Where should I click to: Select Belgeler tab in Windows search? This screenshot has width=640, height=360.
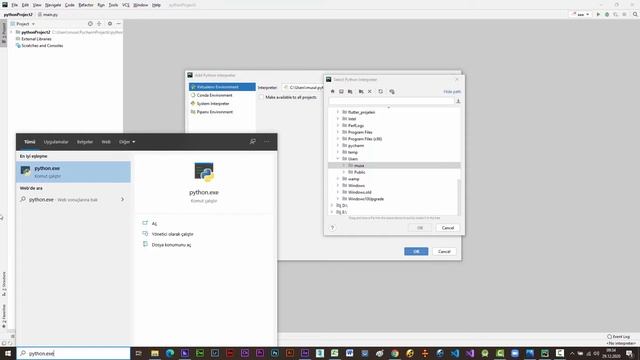[x=85, y=142]
